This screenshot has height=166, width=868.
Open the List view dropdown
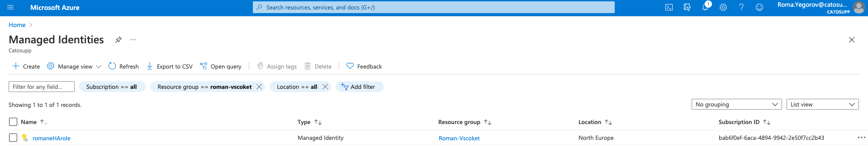pos(823,104)
